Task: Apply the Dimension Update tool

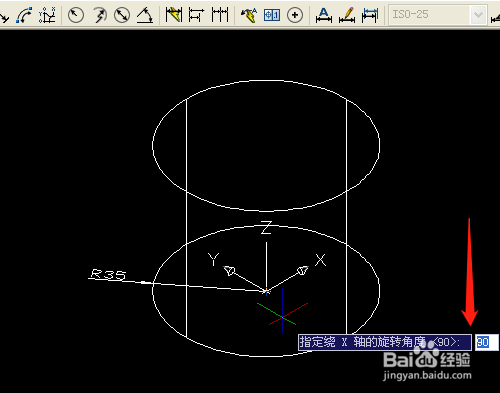Action: [x=370, y=15]
